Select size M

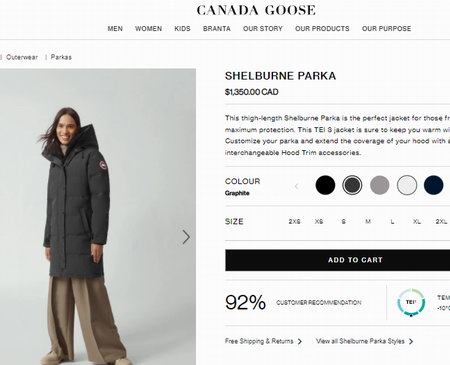[x=368, y=221]
